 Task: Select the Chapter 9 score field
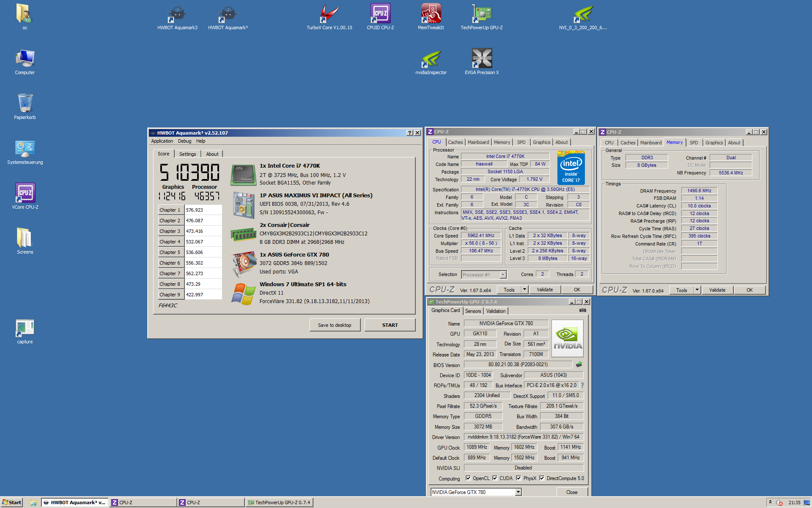203,295
